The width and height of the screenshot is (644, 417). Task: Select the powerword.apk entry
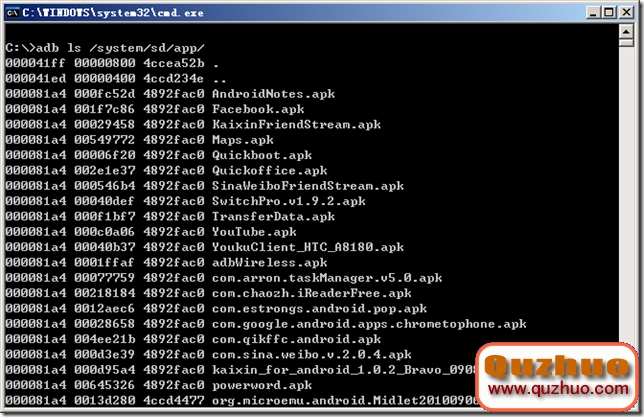(x=262, y=385)
